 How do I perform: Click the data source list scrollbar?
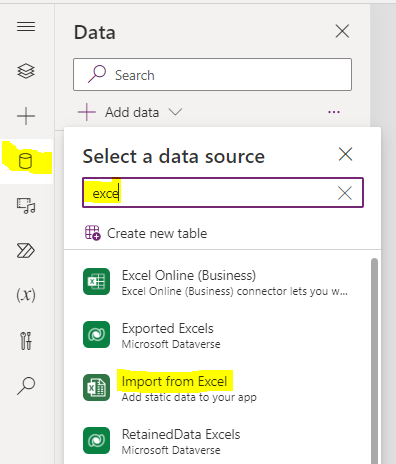(374, 361)
